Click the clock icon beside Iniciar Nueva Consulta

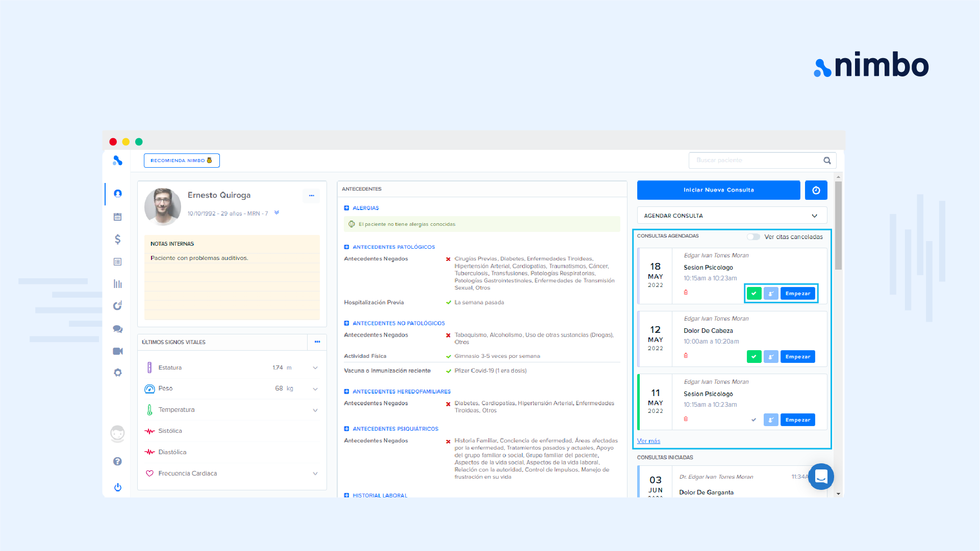[x=816, y=190]
